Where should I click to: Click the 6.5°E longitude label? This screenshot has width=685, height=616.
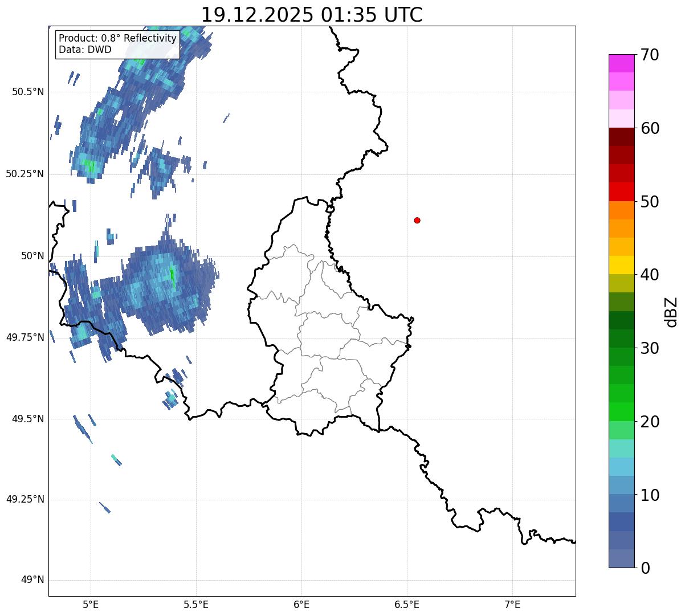tap(407, 604)
